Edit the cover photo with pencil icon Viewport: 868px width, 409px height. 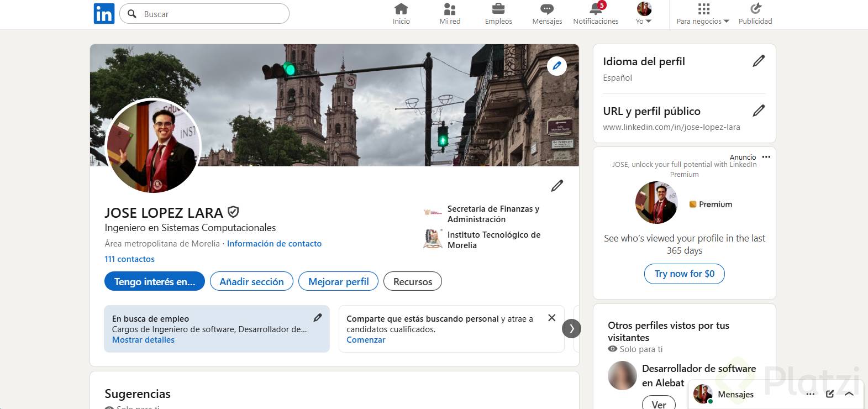point(557,66)
